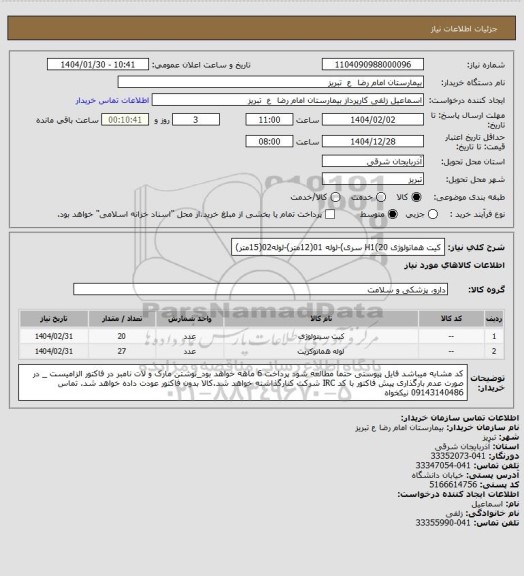Click the general description field کیت هماتولوژی

[338, 247]
